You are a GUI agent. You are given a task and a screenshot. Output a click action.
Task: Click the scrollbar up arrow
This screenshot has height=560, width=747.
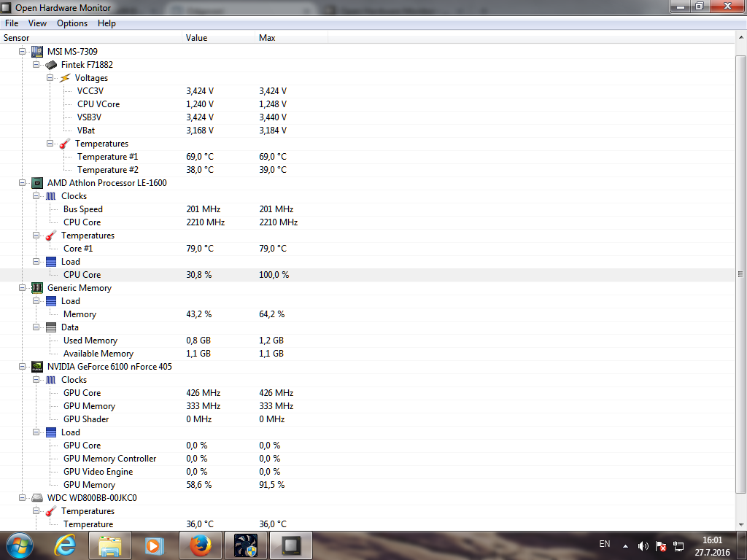(x=741, y=37)
